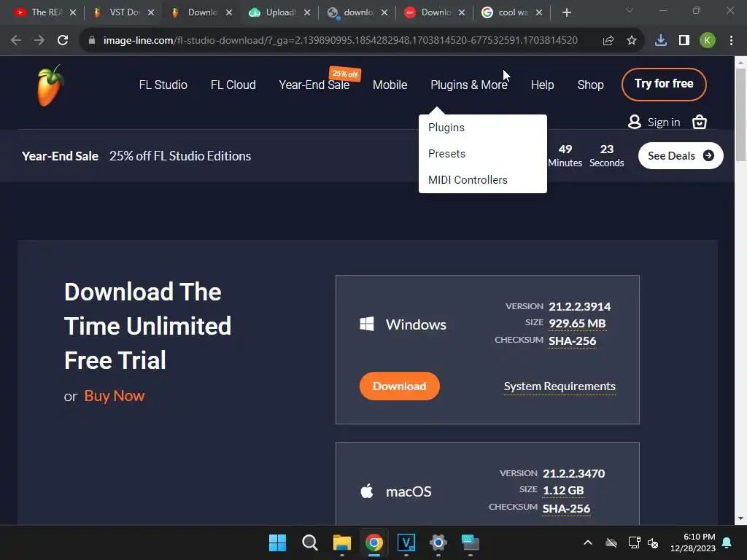
Task: Toggle the Chrome side panel icon
Action: (684, 41)
